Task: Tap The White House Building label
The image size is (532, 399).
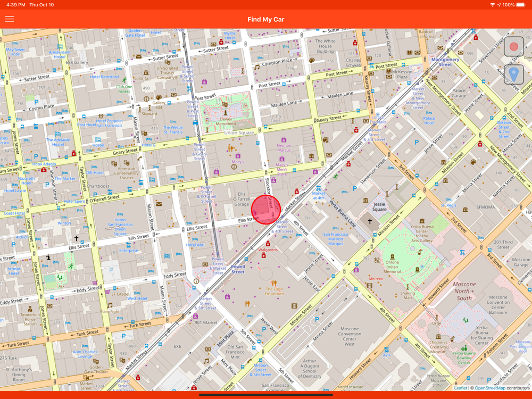Action: pyautogui.click(x=325, y=46)
